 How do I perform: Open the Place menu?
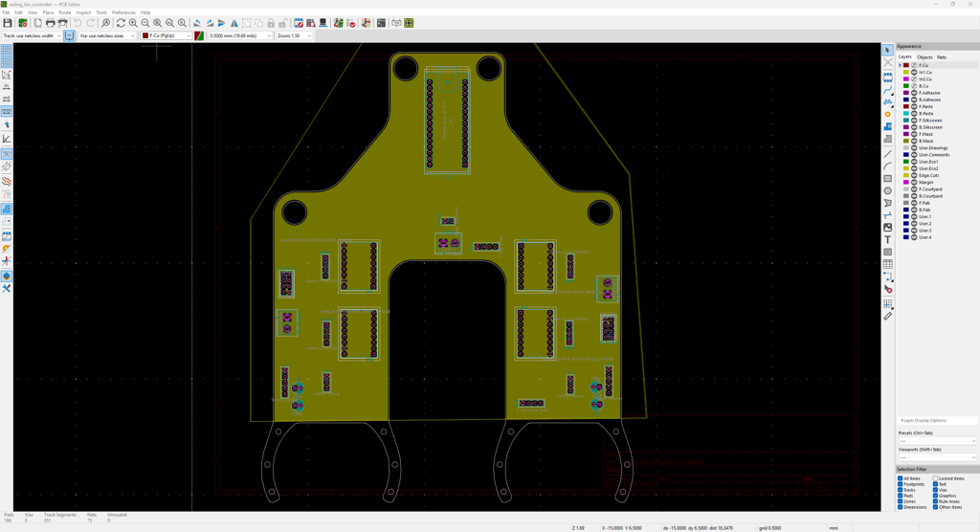pos(48,12)
